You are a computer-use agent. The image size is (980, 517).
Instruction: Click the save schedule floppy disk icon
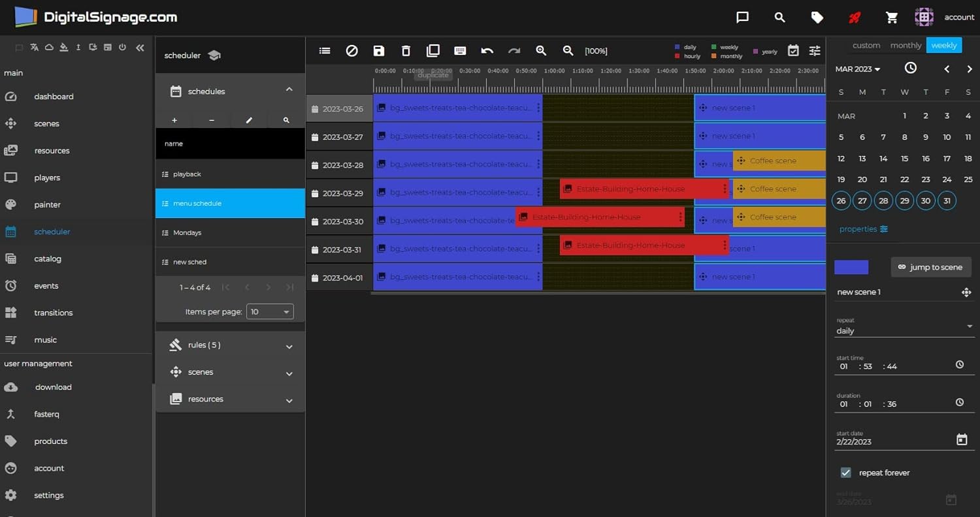coord(379,51)
